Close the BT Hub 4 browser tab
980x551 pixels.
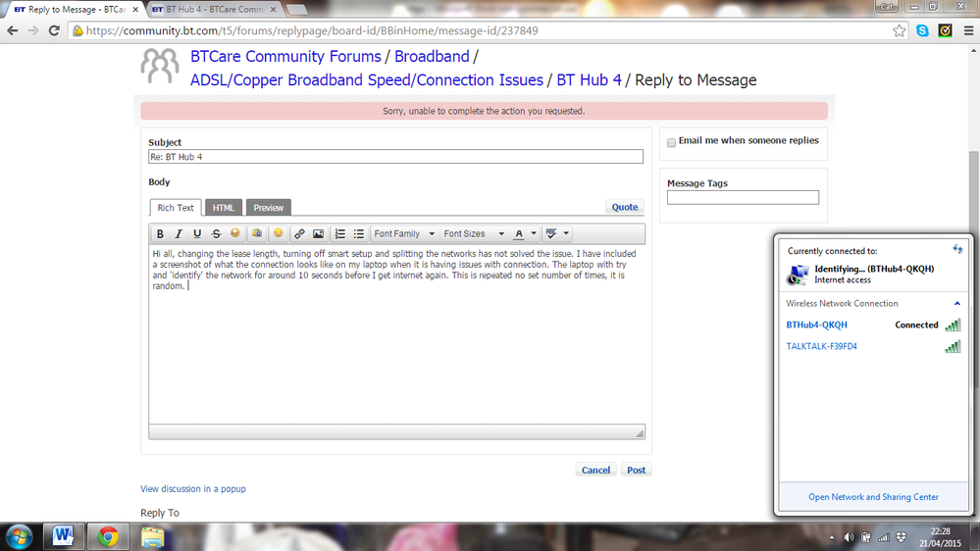pos(273,10)
